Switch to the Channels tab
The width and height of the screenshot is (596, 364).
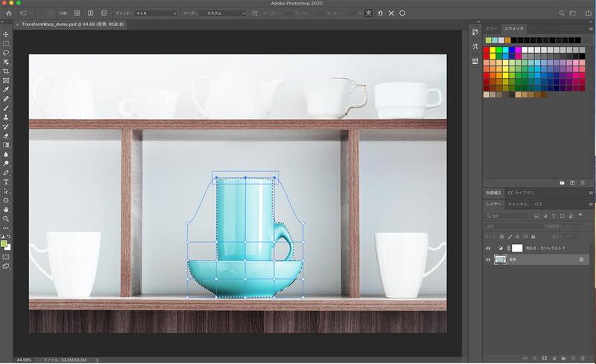[x=517, y=204]
